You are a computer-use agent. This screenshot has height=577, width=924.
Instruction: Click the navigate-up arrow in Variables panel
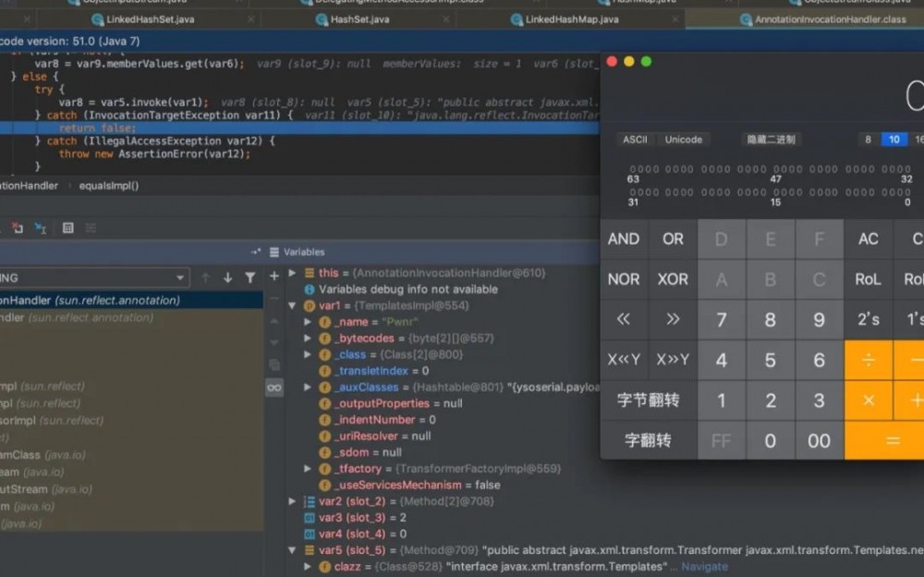pyautogui.click(x=206, y=276)
